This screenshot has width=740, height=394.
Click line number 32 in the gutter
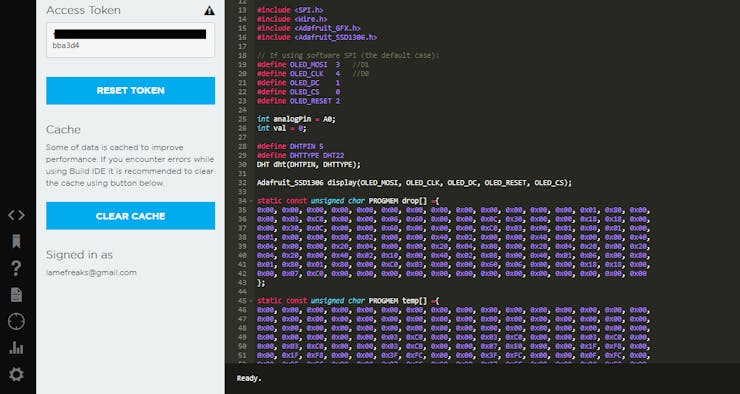click(242, 183)
